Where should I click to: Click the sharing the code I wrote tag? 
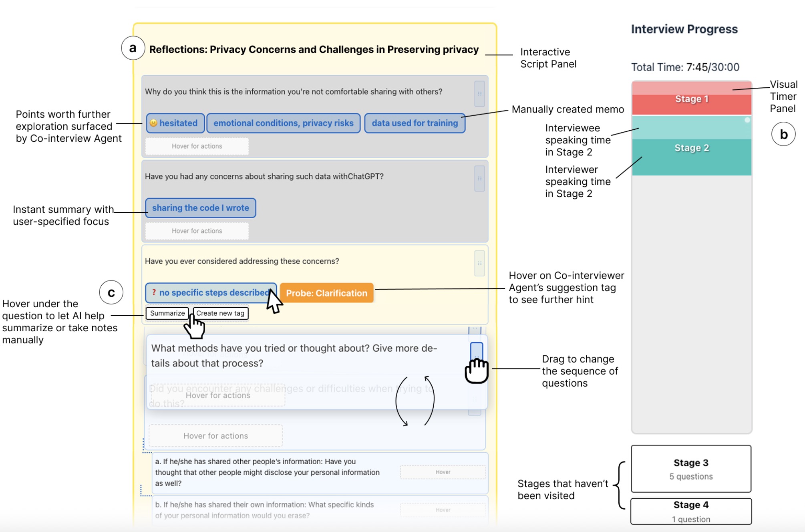pyautogui.click(x=200, y=208)
